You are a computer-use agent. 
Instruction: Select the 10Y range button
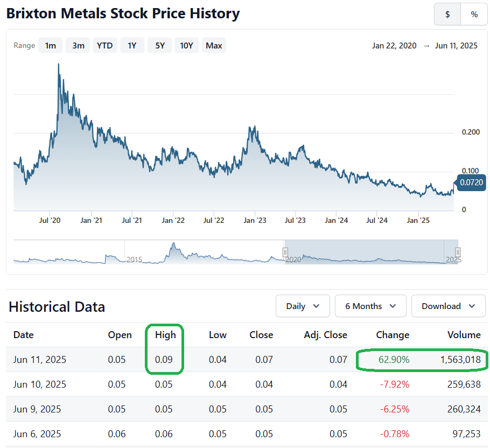(186, 46)
